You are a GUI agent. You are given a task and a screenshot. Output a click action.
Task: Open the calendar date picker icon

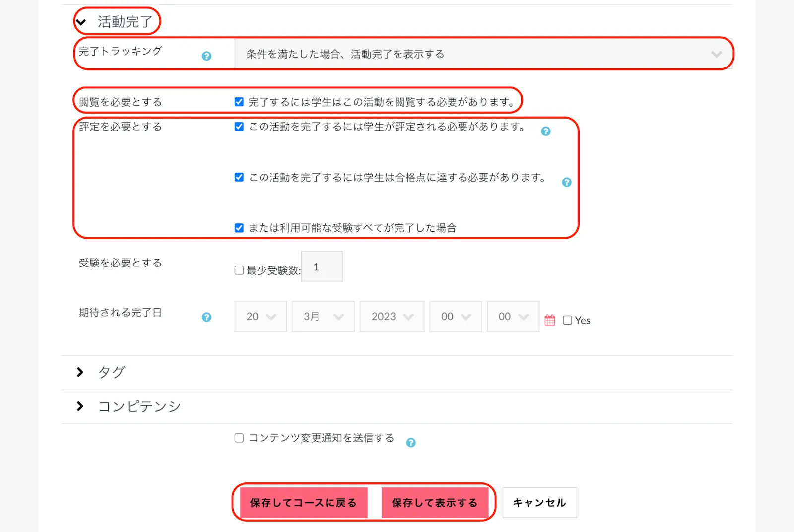pyautogui.click(x=550, y=320)
